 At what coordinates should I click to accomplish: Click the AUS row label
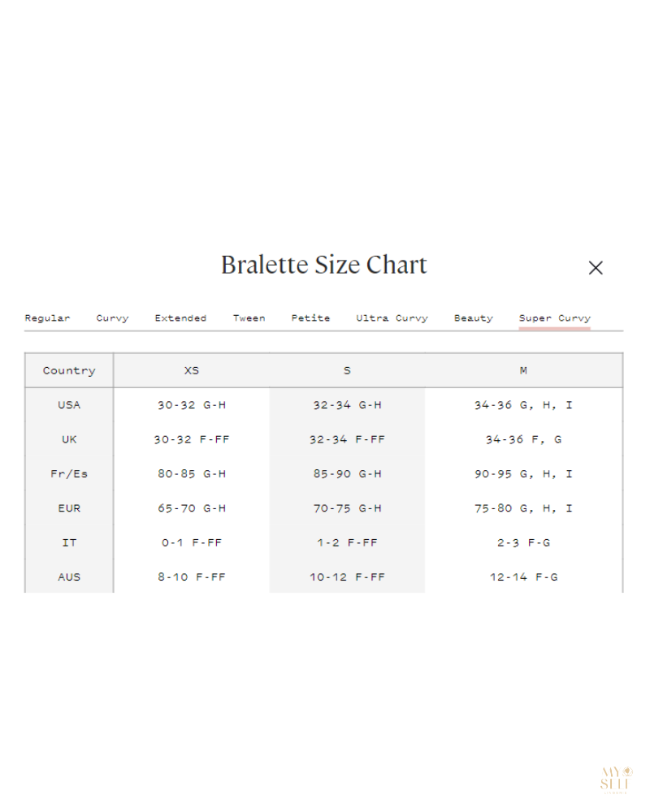tap(69, 577)
